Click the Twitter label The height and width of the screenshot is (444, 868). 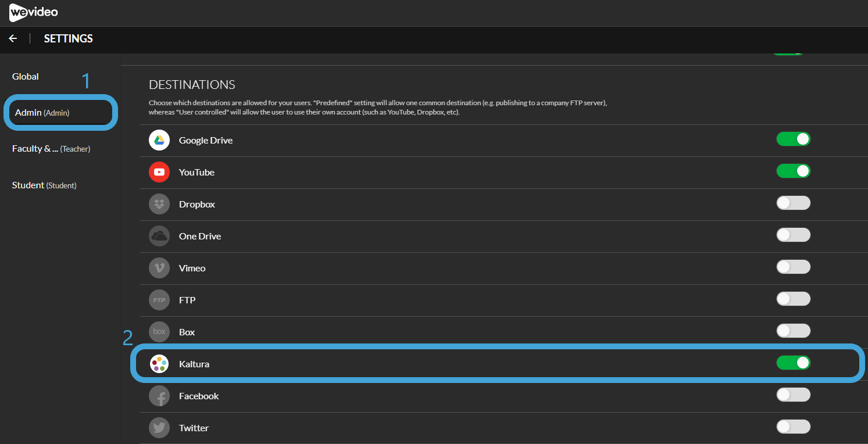coord(194,428)
